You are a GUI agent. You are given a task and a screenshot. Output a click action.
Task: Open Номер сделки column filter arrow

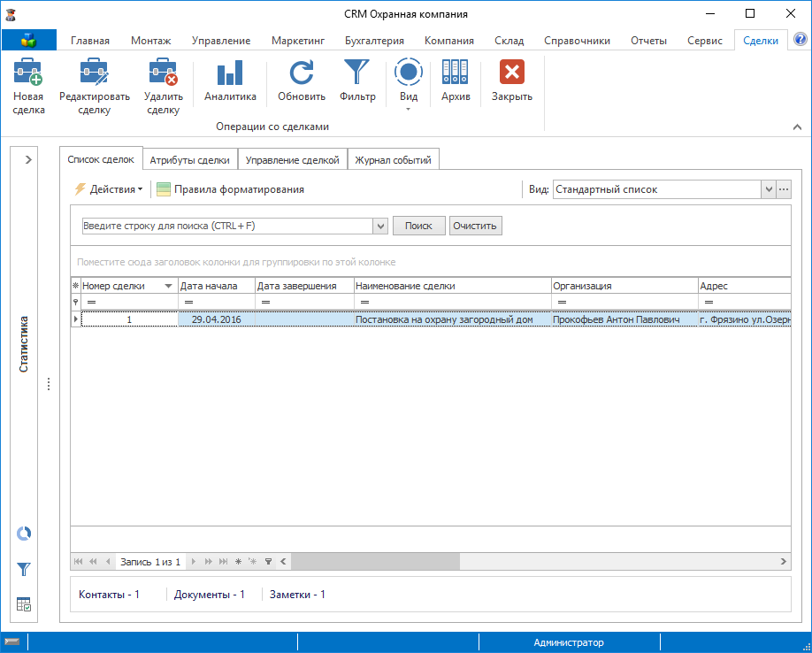point(168,286)
